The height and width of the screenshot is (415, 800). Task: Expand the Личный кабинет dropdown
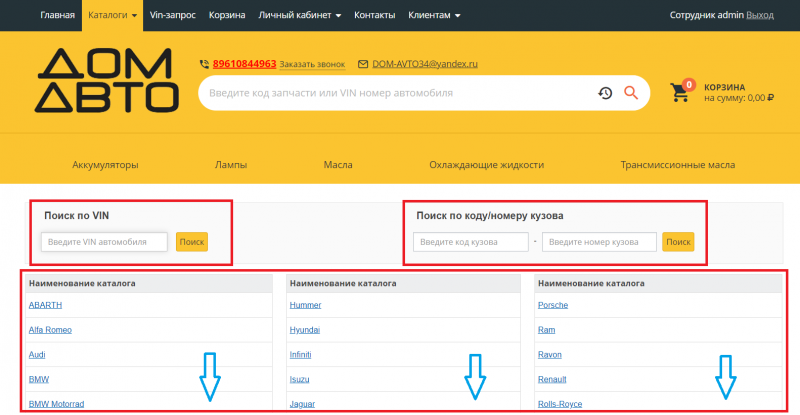299,15
